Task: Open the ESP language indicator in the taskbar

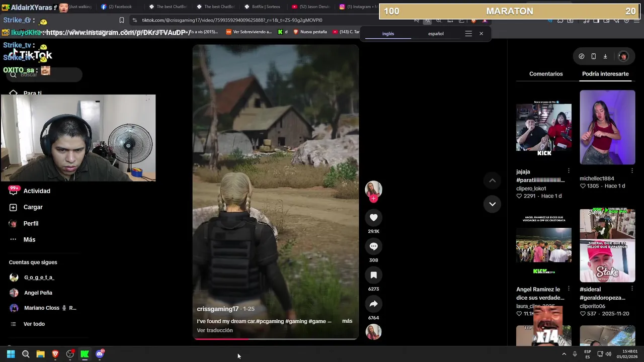Action: pyautogui.click(x=587, y=354)
